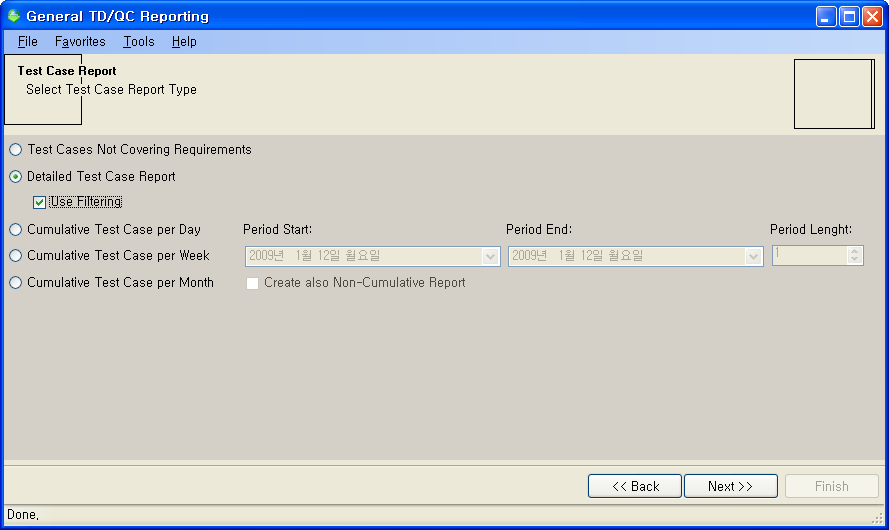Proceed with the Next >> button
Image resolution: width=889 pixels, height=530 pixels.
[x=731, y=486]
